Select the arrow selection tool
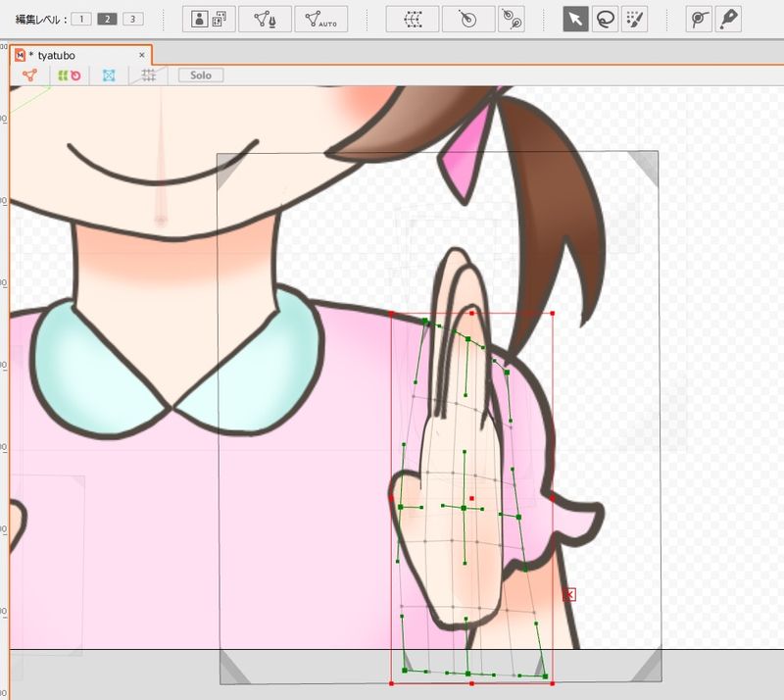 point(575,19)
